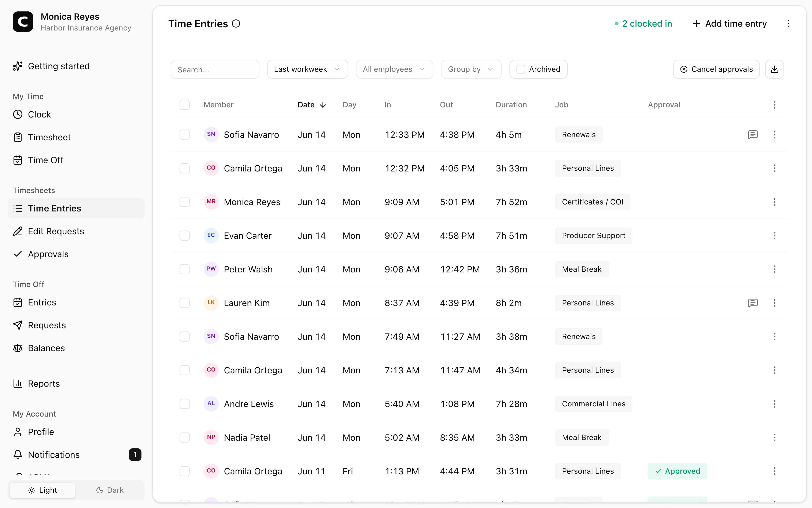Open Edit Requests in sidebar
The height and width of the screenshot is (508, 812).
tap(76, 232)
